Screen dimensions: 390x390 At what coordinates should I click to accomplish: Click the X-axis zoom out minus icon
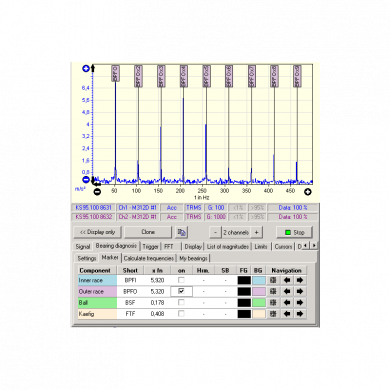(x=97, y=192)
